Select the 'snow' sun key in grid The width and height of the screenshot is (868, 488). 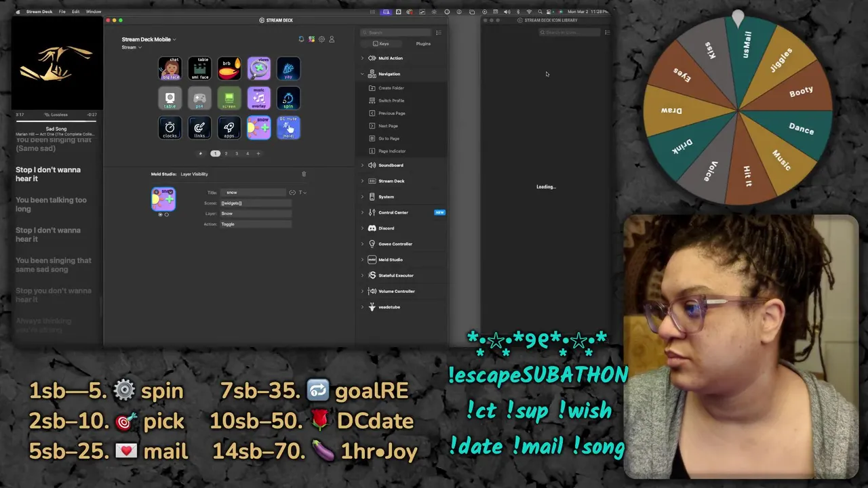pyautogui.click(x=258, y=128)
